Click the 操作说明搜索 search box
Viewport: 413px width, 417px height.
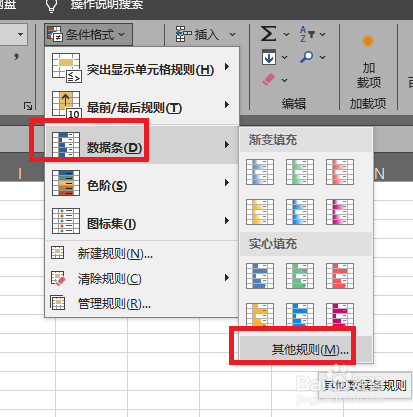point(107,5)
